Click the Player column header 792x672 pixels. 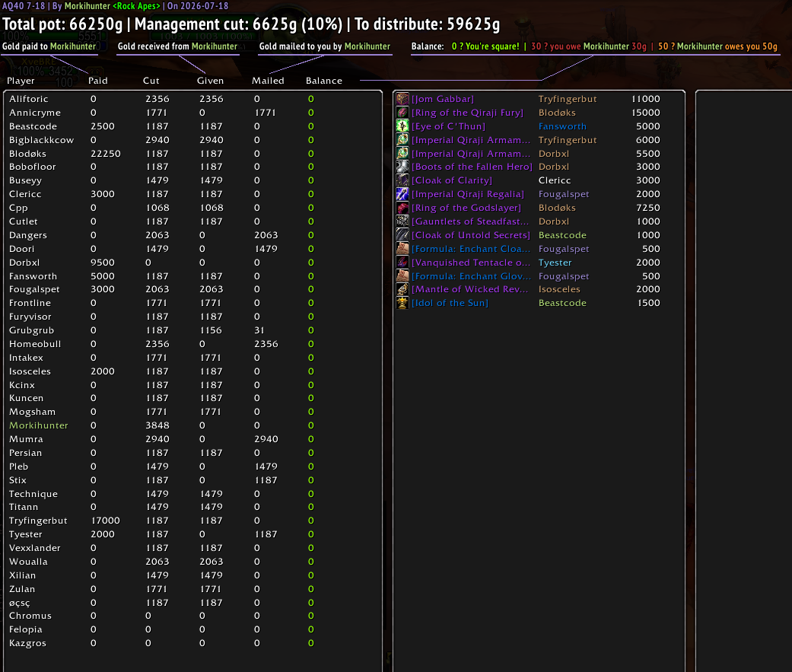21,81
